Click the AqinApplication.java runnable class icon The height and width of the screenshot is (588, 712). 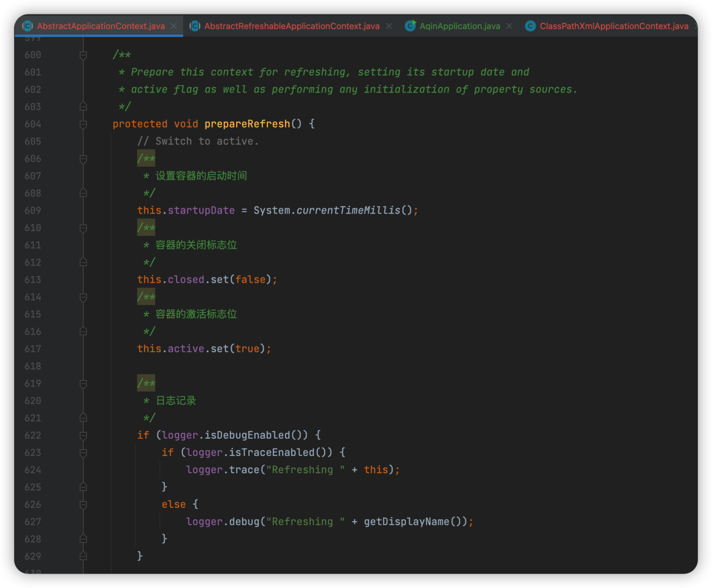(x=410, y=26)
